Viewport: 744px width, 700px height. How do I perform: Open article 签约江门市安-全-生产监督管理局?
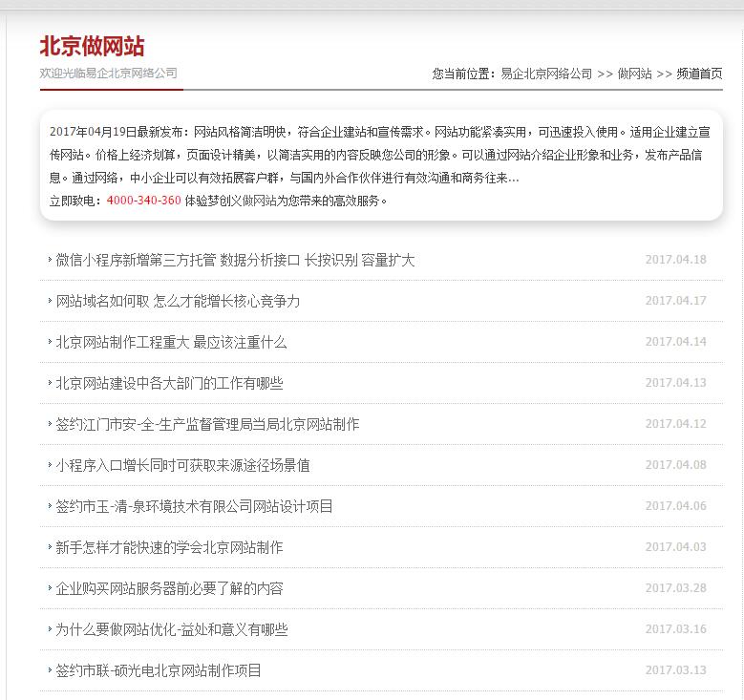tap(207, 424)
